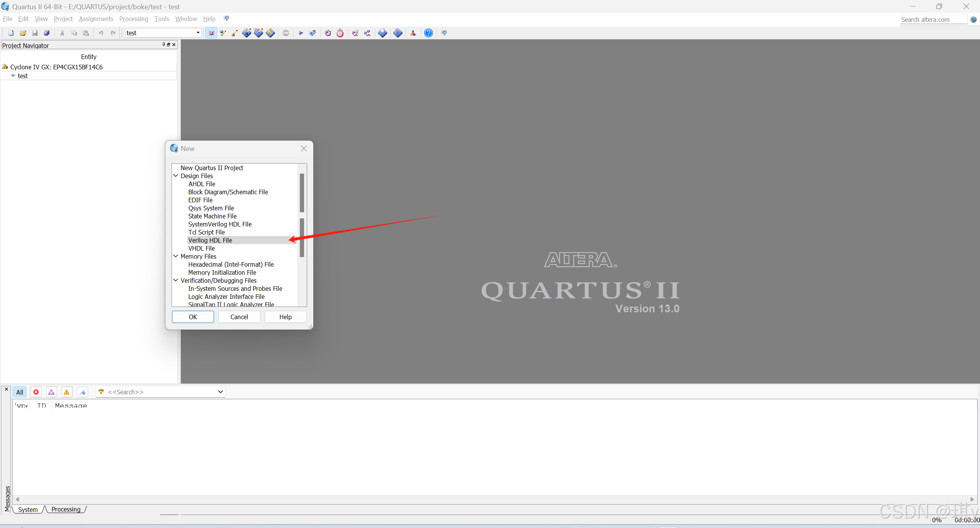
Task: Switch to the Processing messages tab
Action: (x=66, y=509)
